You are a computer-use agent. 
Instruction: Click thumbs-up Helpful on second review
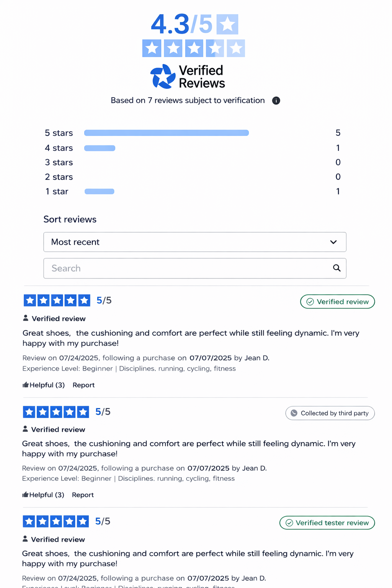(x=43, y=495)
